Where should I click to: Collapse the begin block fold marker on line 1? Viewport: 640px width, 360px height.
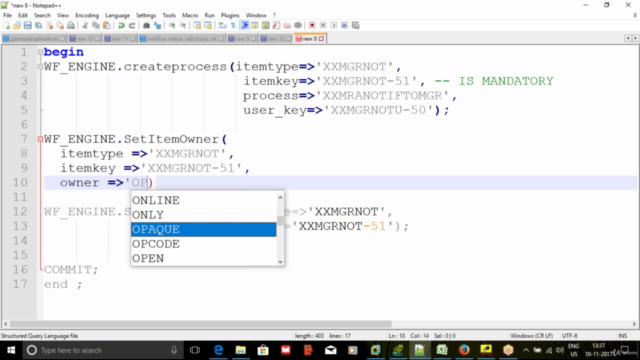[x=40, y=52]
